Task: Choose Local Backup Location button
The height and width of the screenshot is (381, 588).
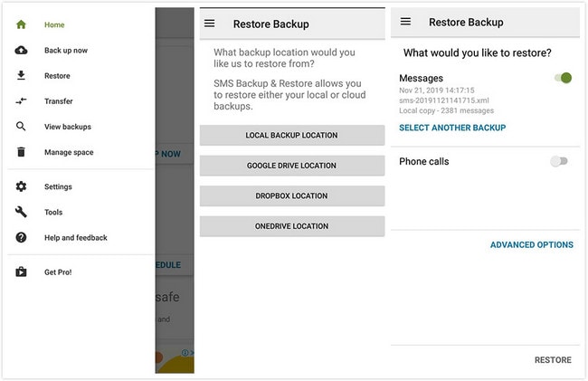Action: (292, 135)
